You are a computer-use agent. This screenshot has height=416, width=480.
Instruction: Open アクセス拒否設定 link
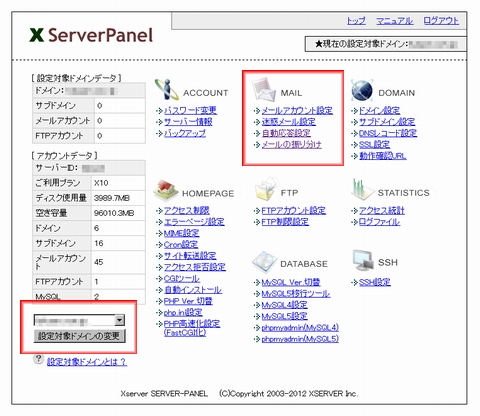(x=195, y=267)
